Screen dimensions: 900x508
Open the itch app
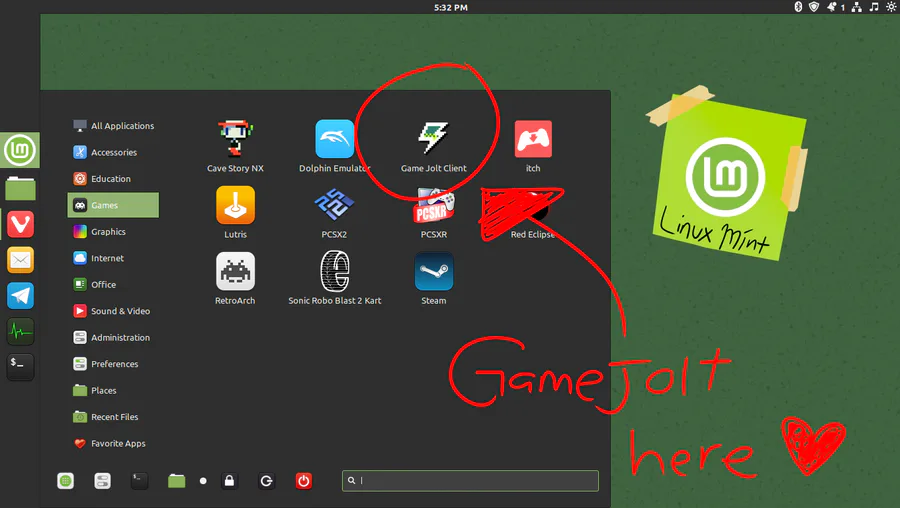tap(533, 146)
